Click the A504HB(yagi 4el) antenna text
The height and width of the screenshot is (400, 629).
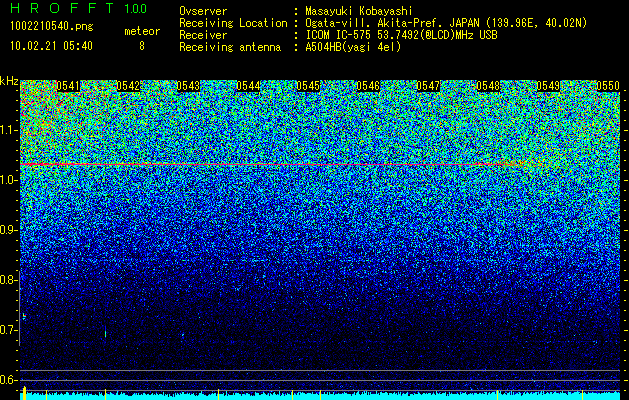(x=353, y=47)
